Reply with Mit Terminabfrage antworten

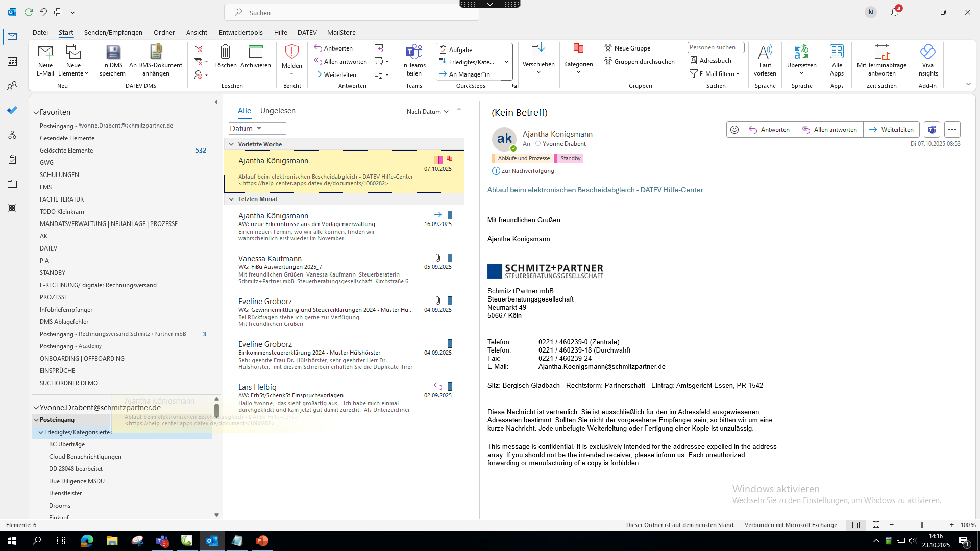(x=881, y=61)
